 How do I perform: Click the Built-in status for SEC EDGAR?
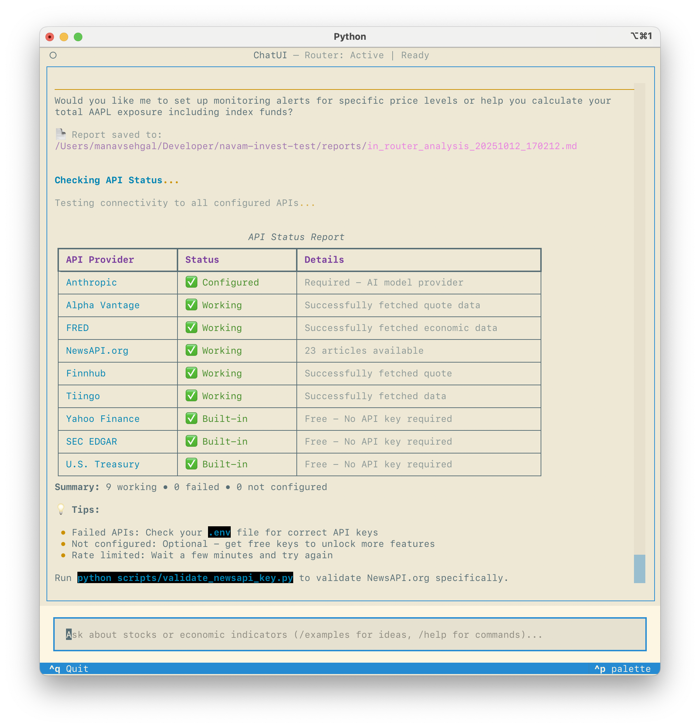pyautogui.click(x=225, y=441)
